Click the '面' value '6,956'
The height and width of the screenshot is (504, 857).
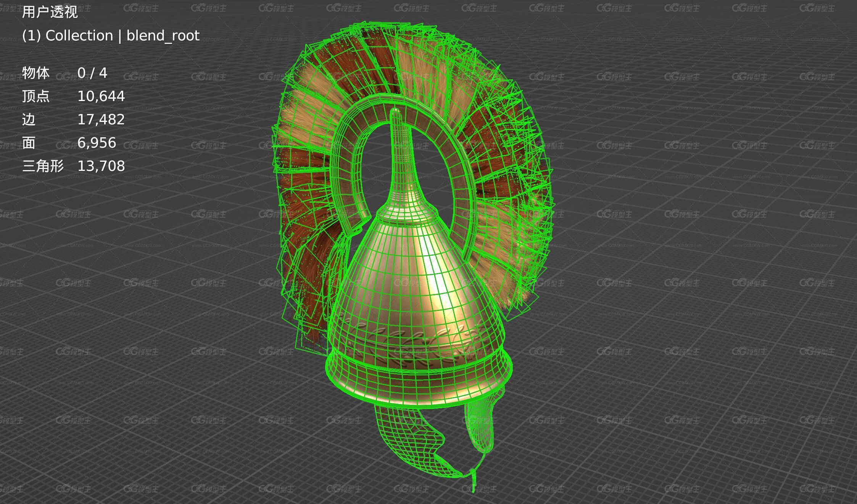(97, 143)
